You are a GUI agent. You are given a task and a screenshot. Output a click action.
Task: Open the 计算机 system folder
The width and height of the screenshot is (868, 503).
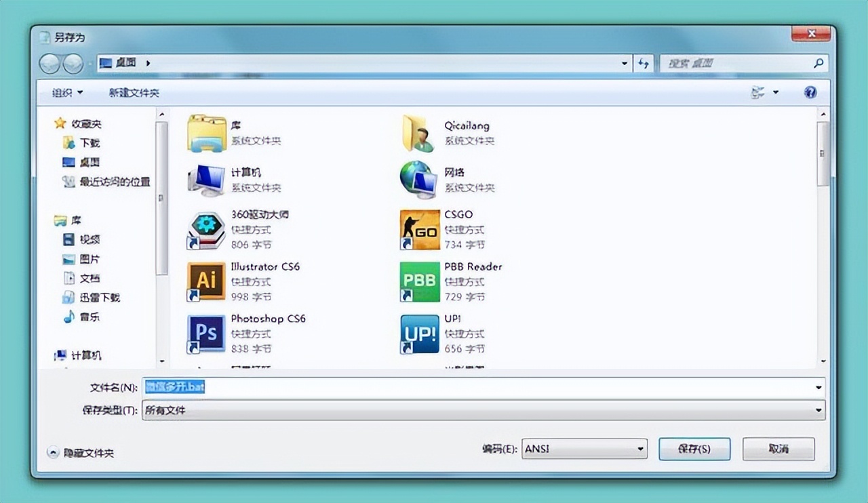[x=205, y=178]
